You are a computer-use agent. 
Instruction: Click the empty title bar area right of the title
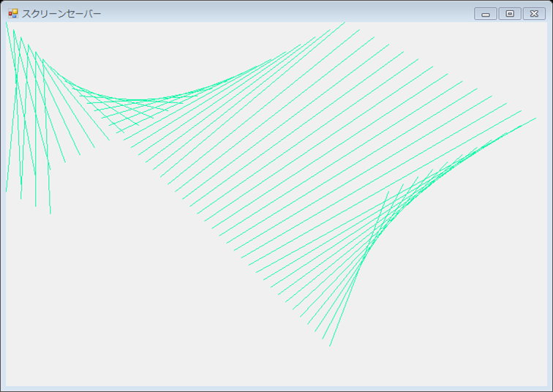coord(293,12)
